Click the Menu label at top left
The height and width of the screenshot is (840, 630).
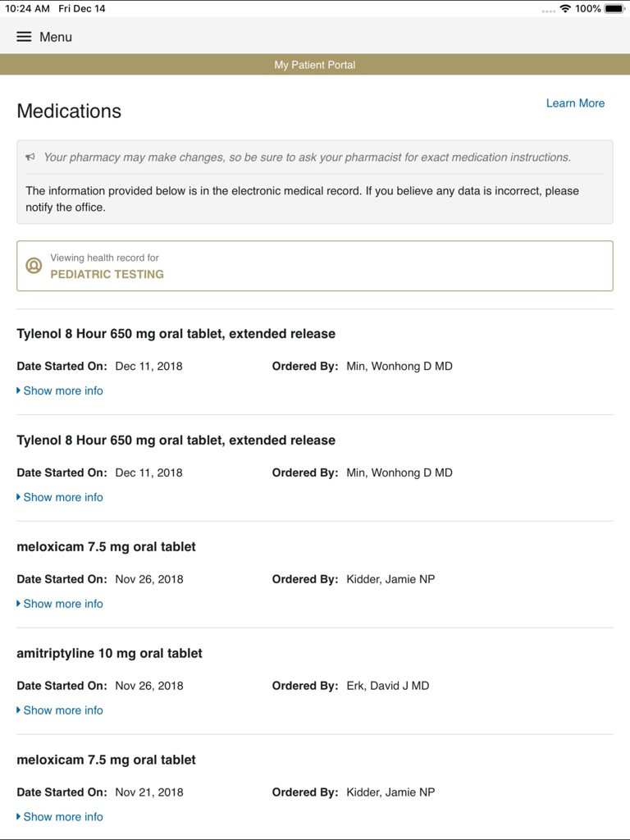[x=55, y=36]
